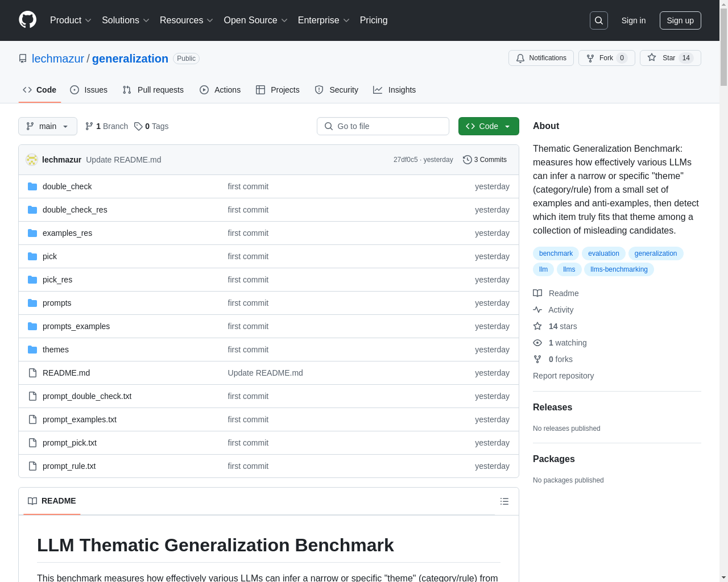Click the watching eye icon
The height and width of the screenshot is (582, 728).
click(537, 343)
